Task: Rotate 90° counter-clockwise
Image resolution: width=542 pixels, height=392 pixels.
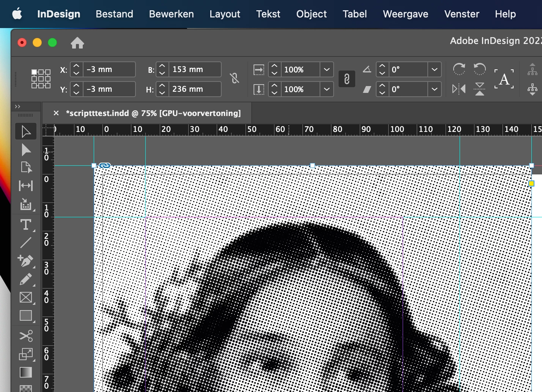Action: [480, 69]
